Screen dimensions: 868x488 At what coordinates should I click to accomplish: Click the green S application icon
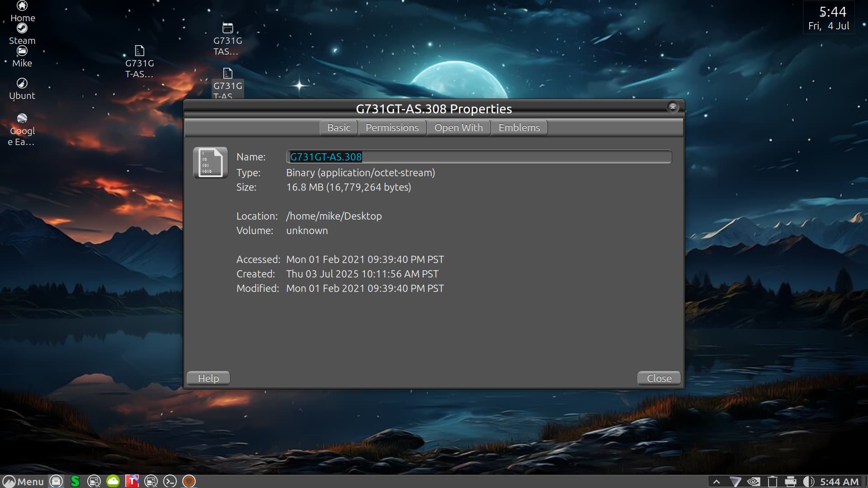click(x=75, y=482)
